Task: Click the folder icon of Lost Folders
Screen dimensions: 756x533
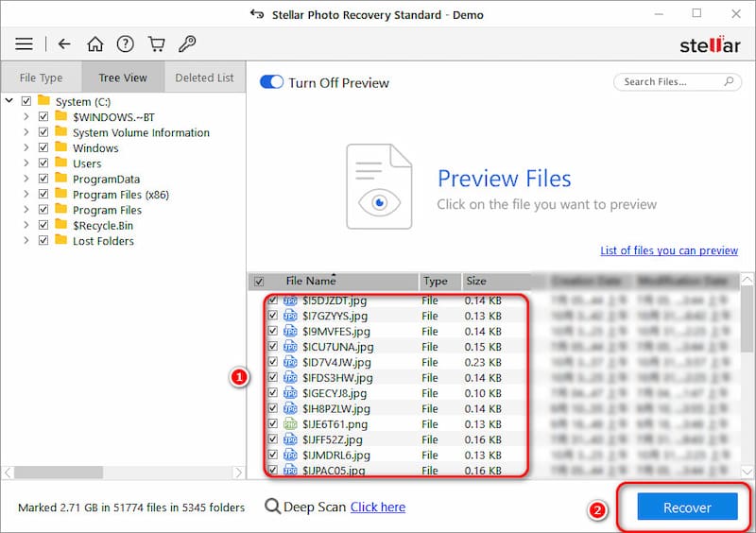Action: click(x=60, y=239)
